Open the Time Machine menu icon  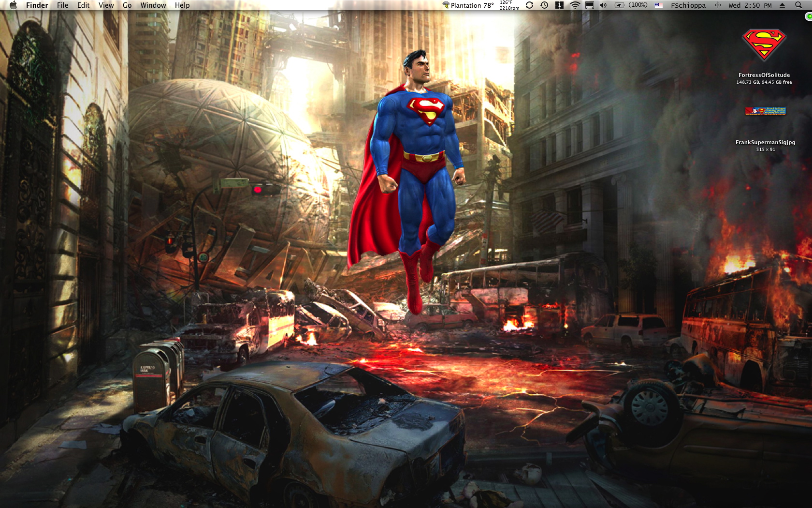544,5
